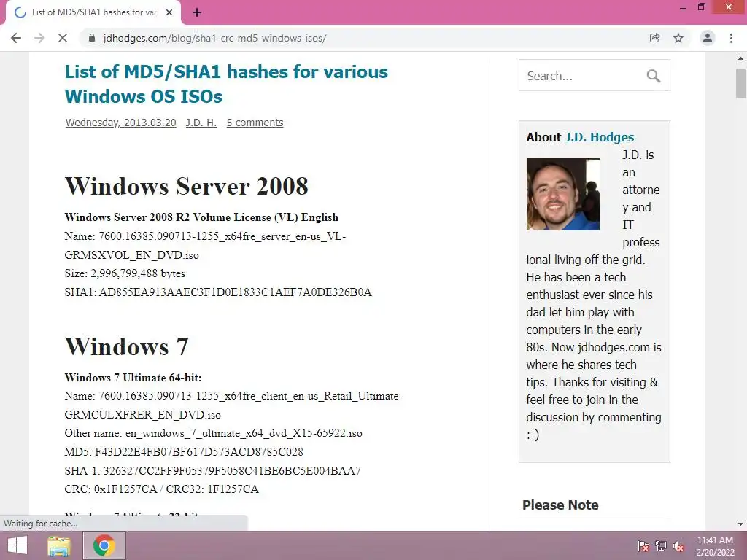The width and height of the screenshot is (747, 560).
Task: Click the muted volume tray icon
Action: [x=678, y=545]
